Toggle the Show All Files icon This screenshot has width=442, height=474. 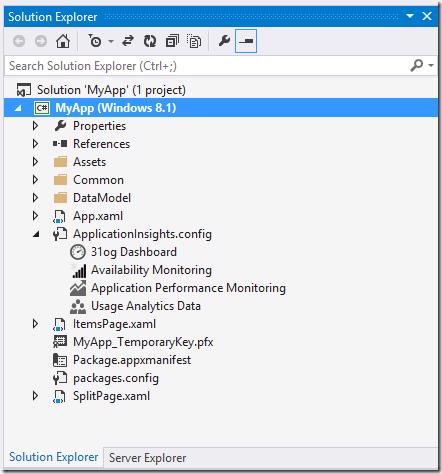194,41
